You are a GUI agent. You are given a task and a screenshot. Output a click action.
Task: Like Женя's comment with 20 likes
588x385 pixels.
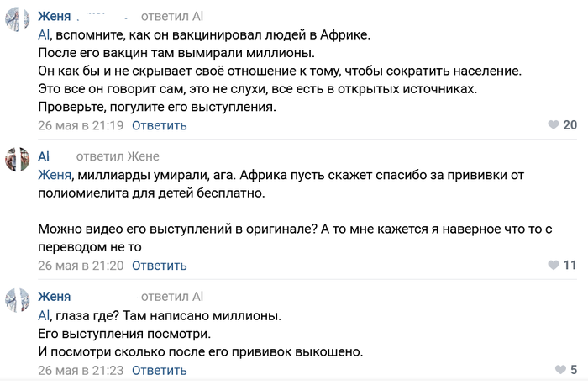click(x=553, y=125)
